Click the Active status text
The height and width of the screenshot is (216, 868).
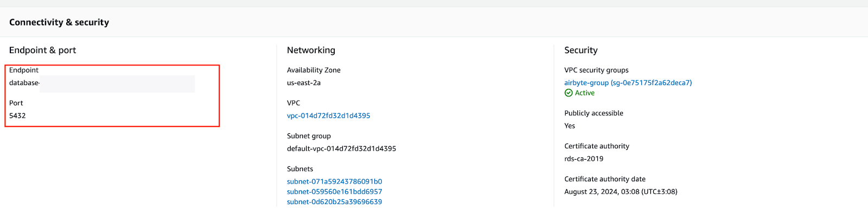coord(585,93)
